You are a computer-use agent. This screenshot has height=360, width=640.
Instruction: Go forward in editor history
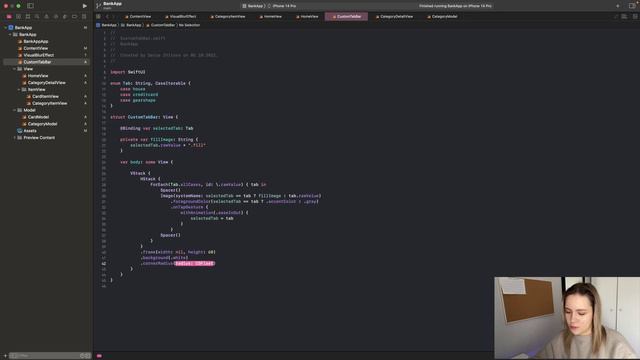pyautogui.click(x=113, y=17)
